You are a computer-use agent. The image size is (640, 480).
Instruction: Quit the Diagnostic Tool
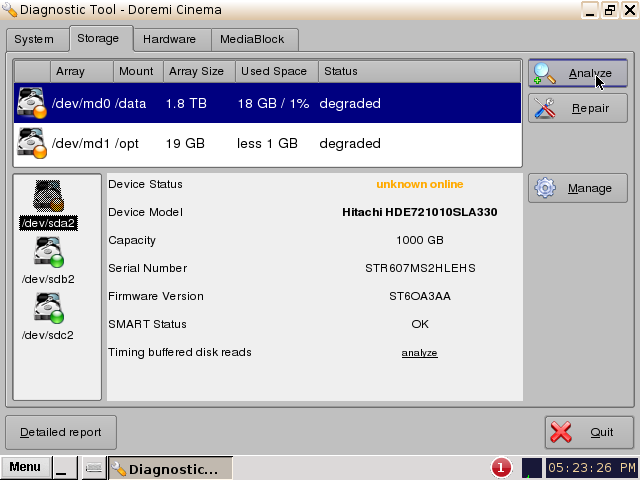[589, 432]
